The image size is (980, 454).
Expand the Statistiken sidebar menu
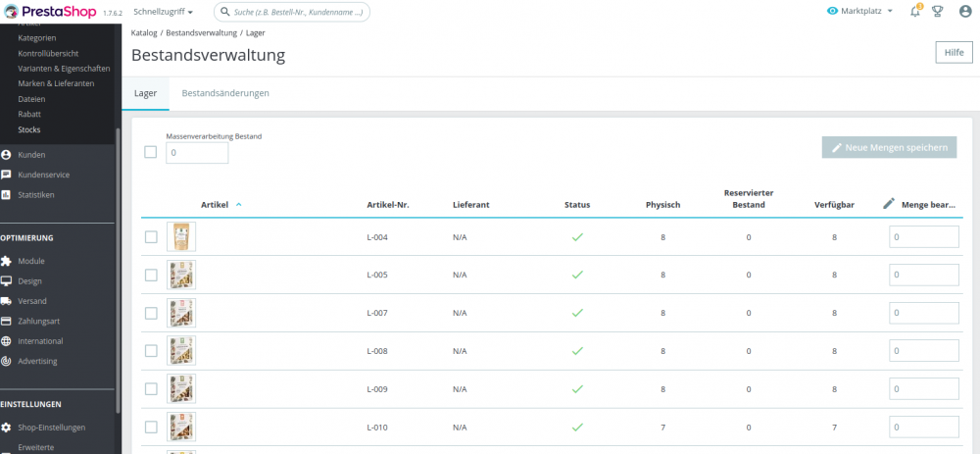coord(36,195)
